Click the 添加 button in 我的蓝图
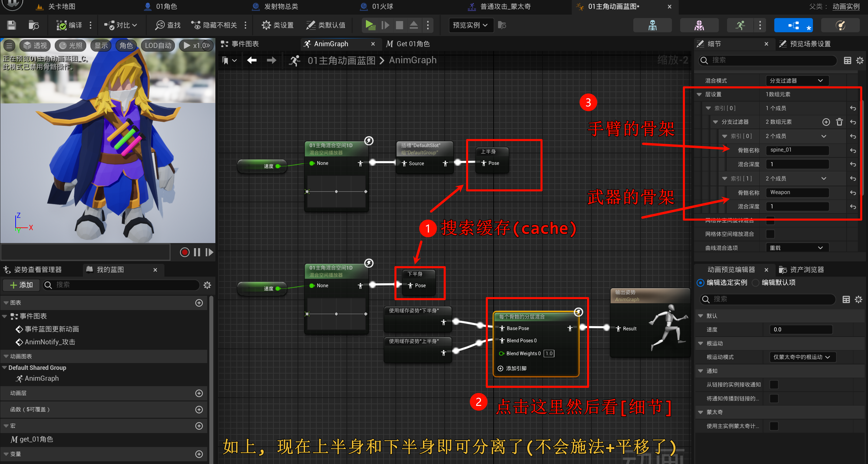Screen dimensions: 868x464 (x=21, y=285)
